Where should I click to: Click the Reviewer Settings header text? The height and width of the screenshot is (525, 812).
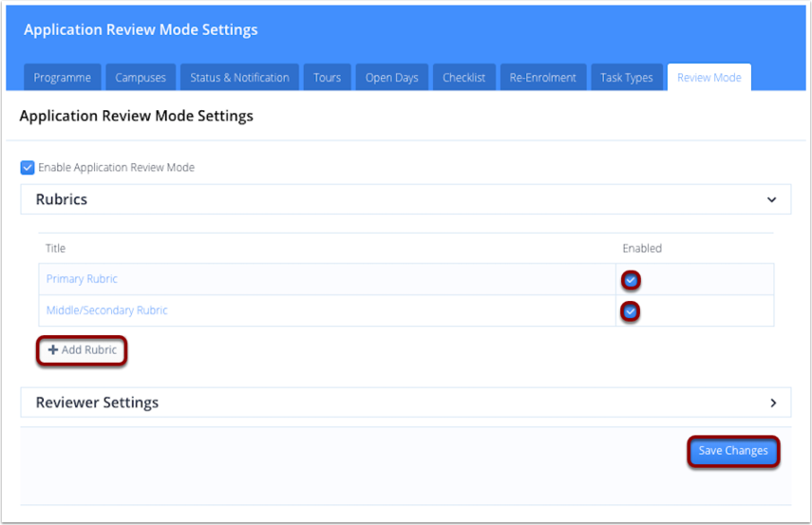97,403
